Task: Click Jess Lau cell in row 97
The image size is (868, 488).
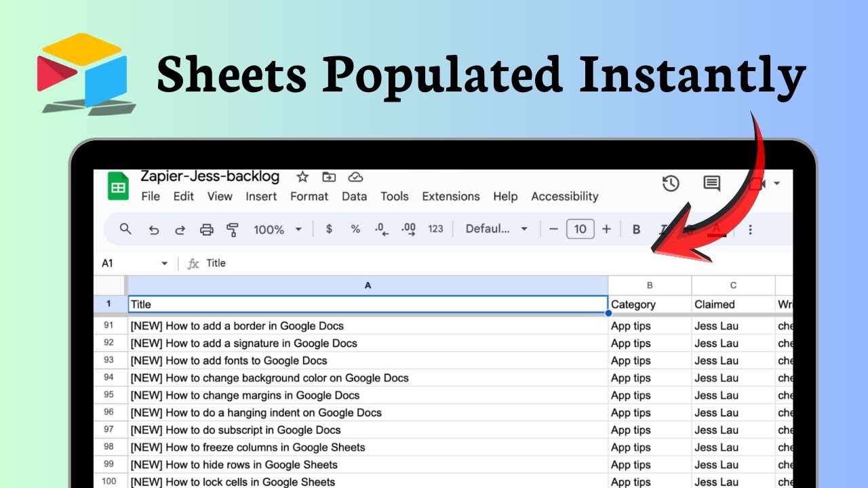Action: [x=733, y=430]
